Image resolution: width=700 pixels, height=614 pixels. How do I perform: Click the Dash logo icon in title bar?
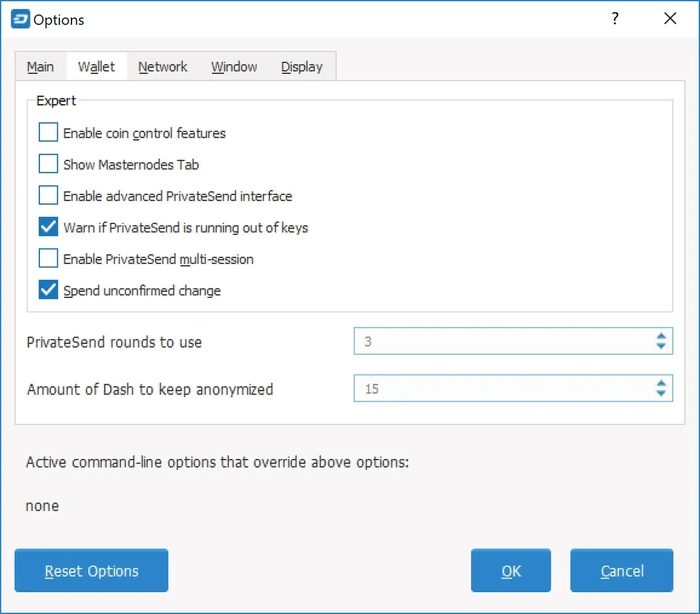point(20,19)
